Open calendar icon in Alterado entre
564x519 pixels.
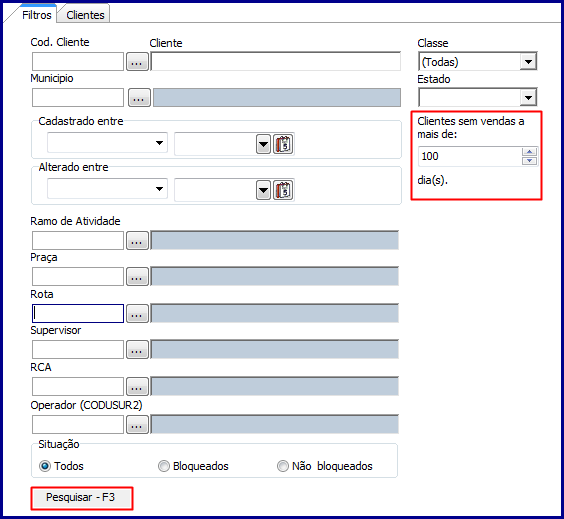click(283, 190)
